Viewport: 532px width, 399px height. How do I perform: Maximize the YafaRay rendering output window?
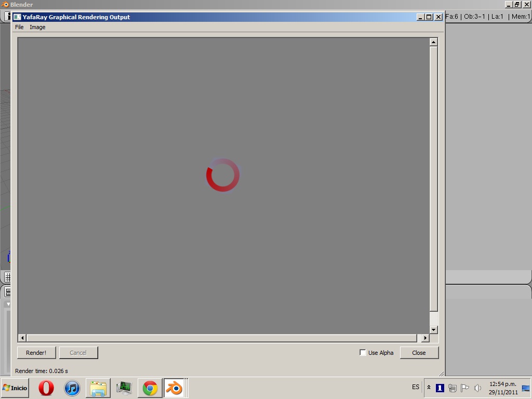429,17
